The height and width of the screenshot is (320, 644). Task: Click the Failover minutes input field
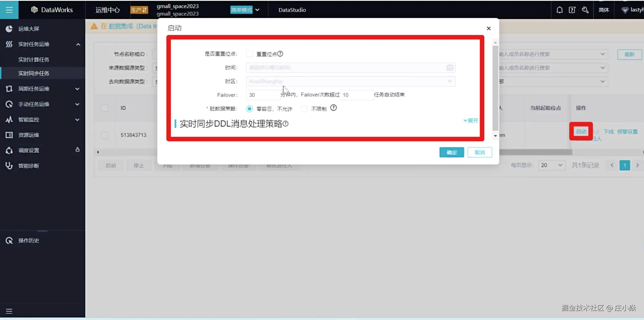tap(263, 95)
